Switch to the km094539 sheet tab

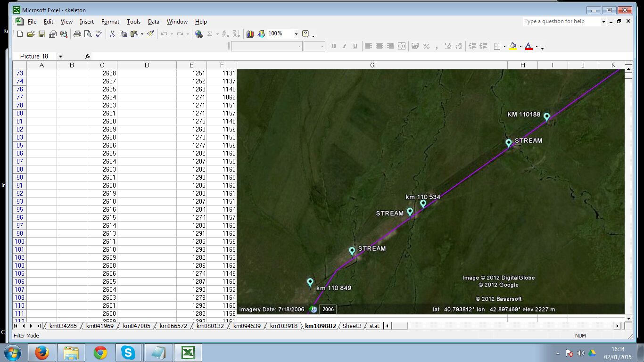click(x=247, y=326)
